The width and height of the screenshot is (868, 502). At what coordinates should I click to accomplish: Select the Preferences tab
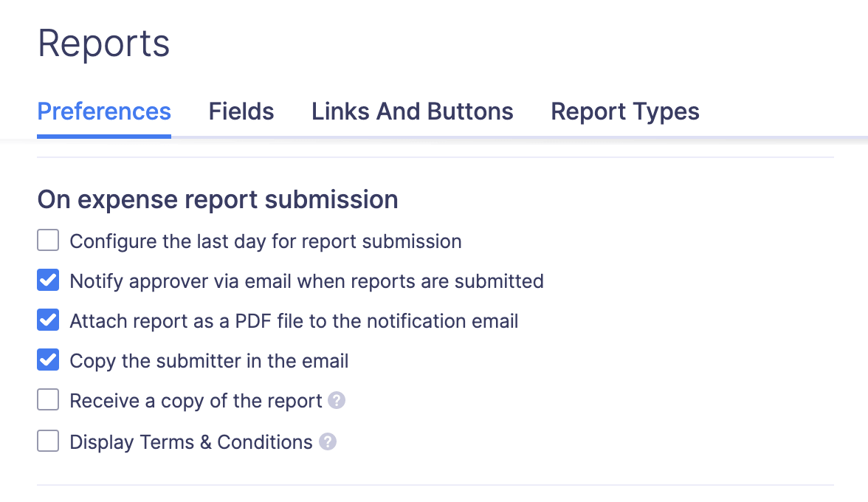tap(104, 111)
